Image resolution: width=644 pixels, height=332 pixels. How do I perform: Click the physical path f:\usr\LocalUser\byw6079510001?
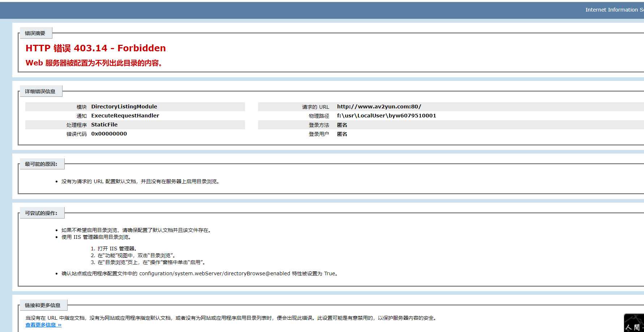click(386, 116)
